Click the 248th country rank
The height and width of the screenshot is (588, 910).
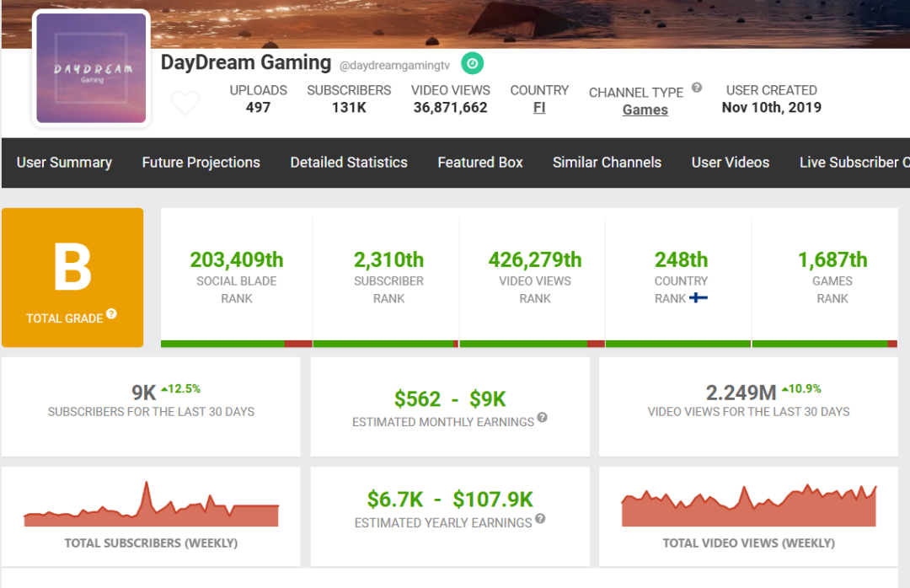coord(682,259)
